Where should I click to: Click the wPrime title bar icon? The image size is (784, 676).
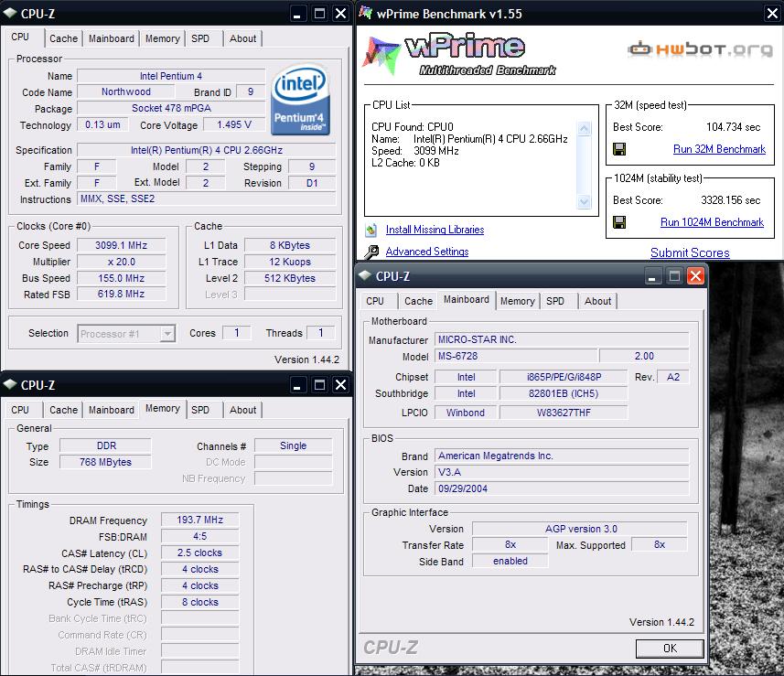pyautogui.click(x=366, y=13)
